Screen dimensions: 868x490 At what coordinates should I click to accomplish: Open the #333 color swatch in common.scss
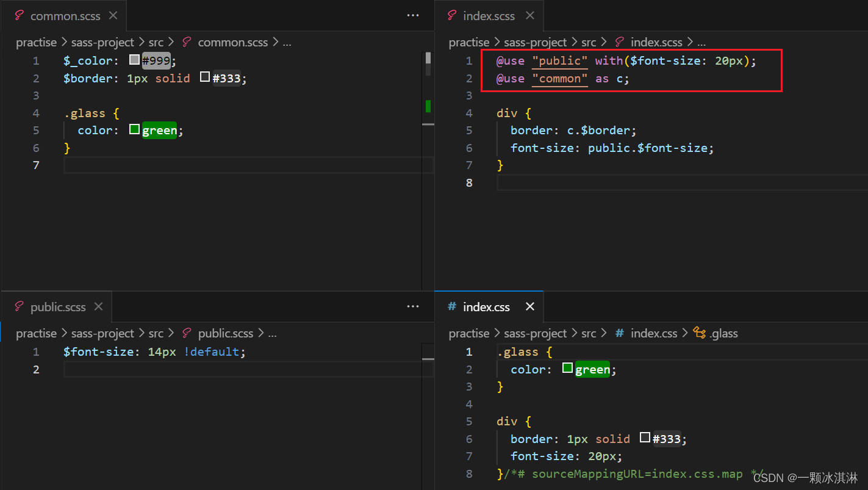(x=206, y=77)
